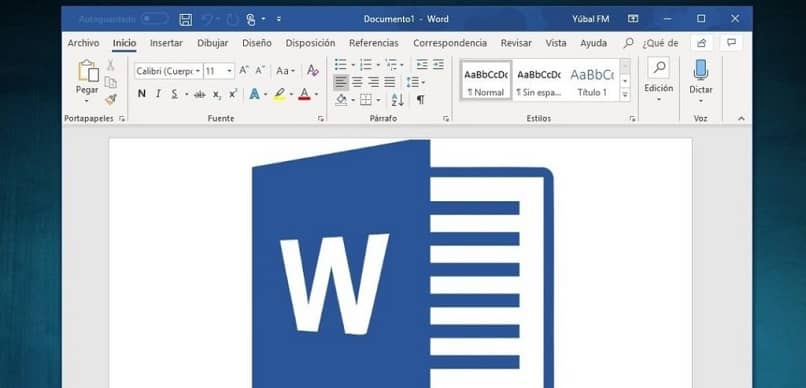Toggle italic formatting

(158, 94)
